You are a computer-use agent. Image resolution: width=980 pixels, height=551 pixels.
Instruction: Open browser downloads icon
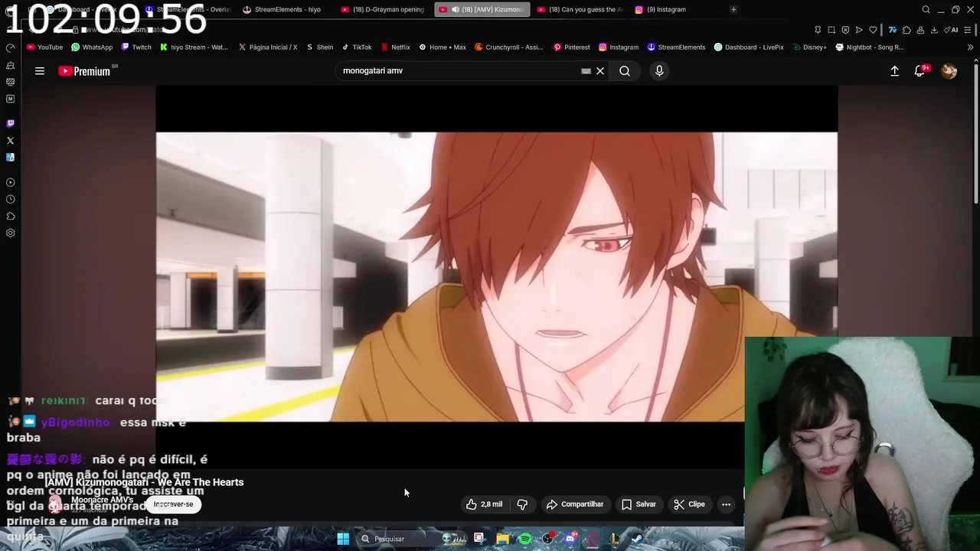point(934,30)
